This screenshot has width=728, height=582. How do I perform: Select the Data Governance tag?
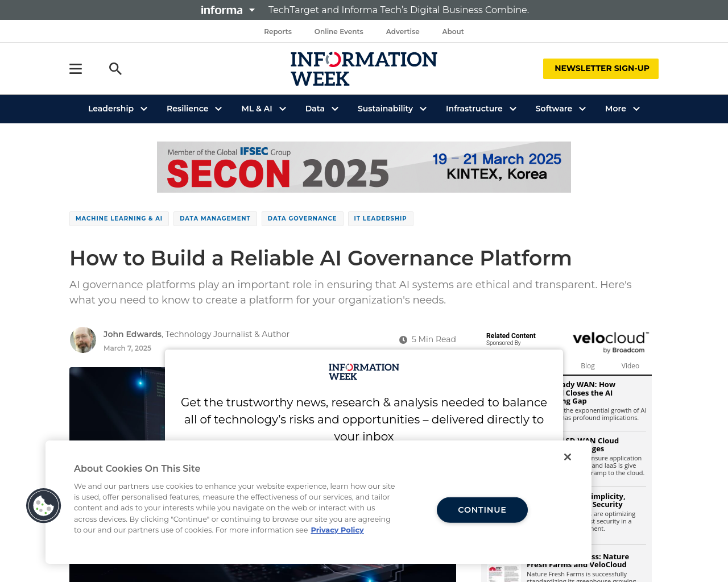(302, 219)
